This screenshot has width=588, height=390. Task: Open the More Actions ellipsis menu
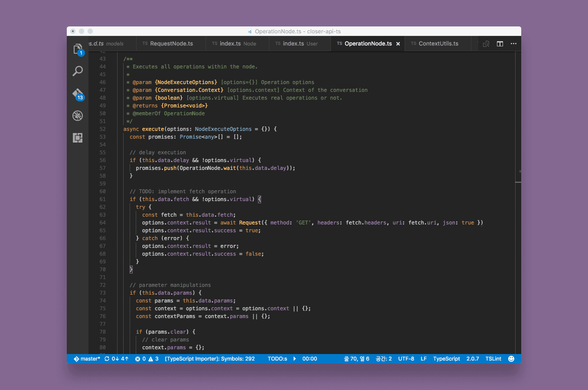tap(513, 43)
